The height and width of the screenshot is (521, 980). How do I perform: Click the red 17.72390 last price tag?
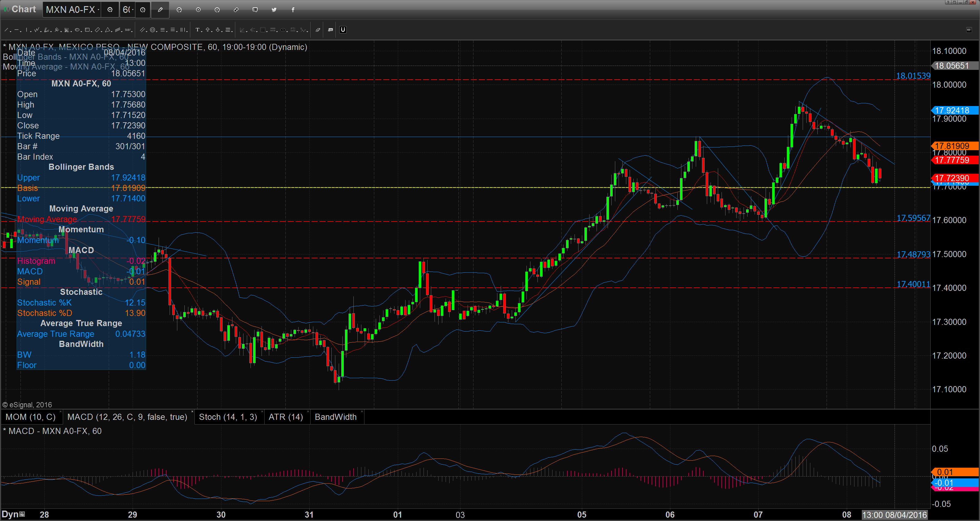tap(954, 178)
